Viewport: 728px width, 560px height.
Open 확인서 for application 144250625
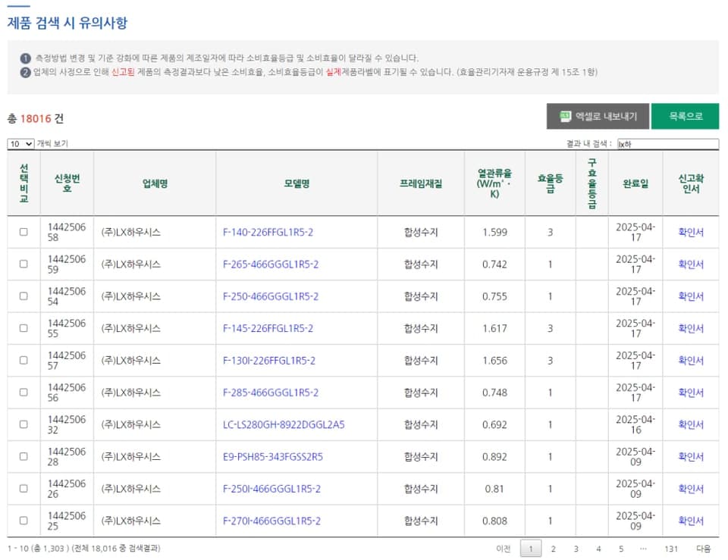point(690,521)
